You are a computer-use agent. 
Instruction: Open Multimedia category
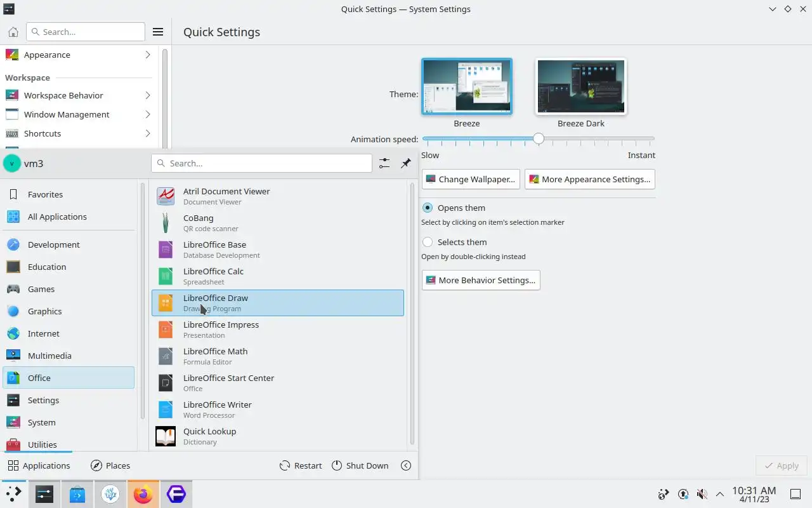pos(69,356)
